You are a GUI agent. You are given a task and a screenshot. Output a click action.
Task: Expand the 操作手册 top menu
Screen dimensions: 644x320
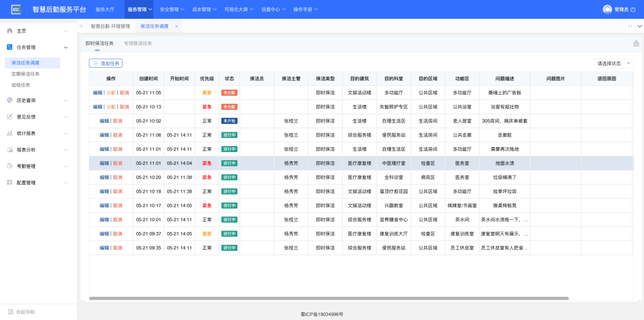pyautogui.click(x=306, y=9)
